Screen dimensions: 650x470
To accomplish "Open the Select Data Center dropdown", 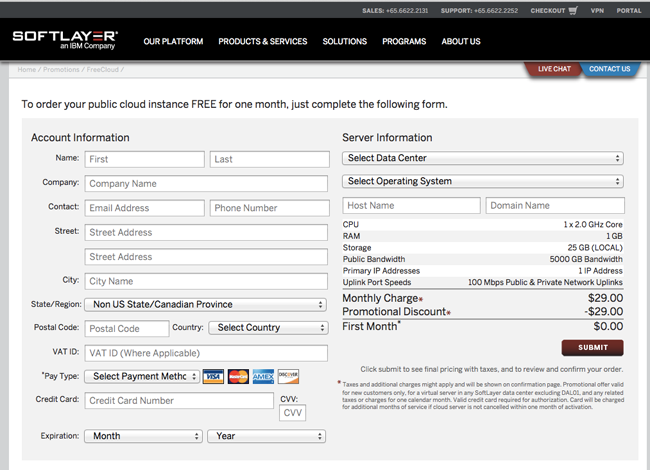I will pyautogui.click(x=482, y=158).
